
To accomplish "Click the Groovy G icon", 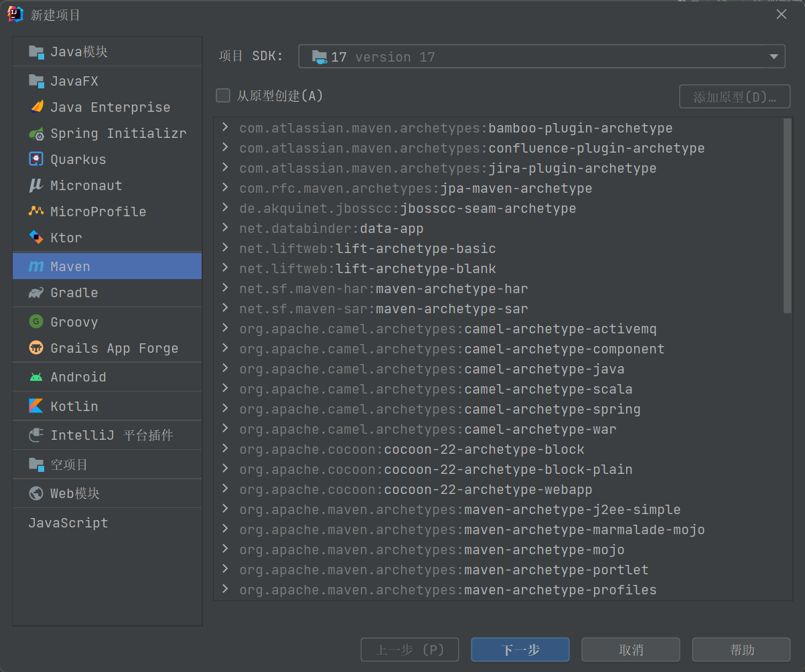I will tap(36, 322).
